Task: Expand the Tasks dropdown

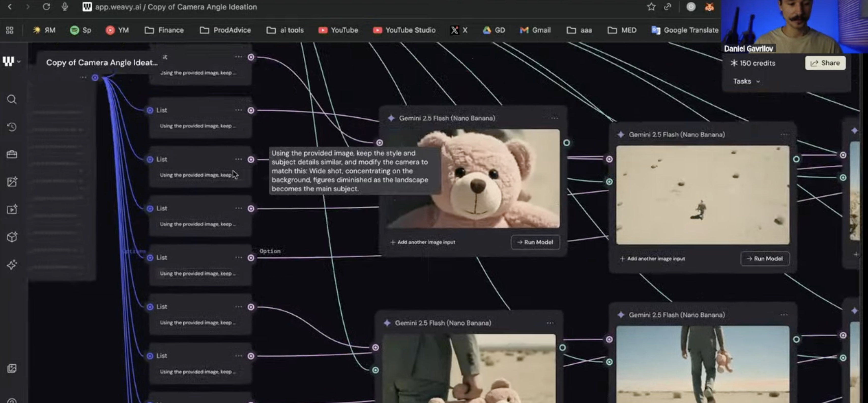Action: click(746, 82)
